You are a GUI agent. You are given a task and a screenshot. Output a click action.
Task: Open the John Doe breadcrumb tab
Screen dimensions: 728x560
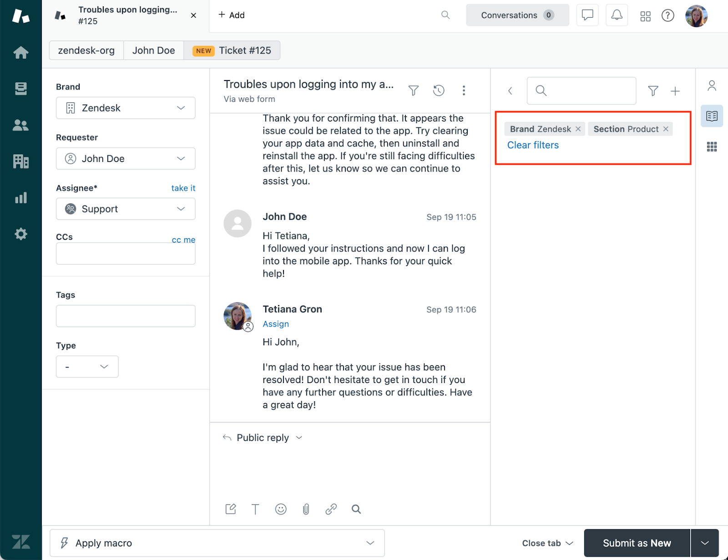(x=154, y=50)
